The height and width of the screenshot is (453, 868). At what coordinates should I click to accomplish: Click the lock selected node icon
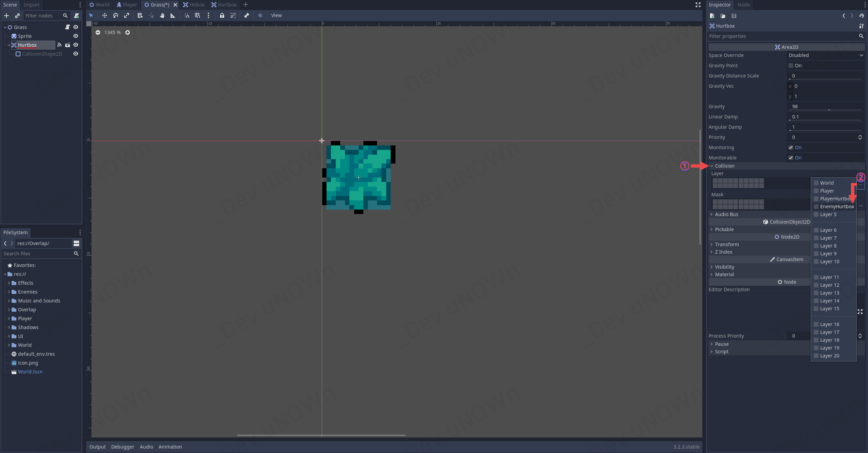[x=222, y=15]
